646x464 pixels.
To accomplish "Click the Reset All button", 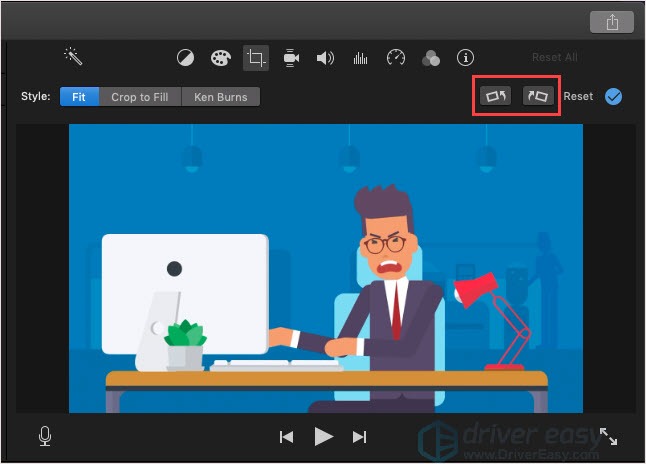I will pos(555,57).
